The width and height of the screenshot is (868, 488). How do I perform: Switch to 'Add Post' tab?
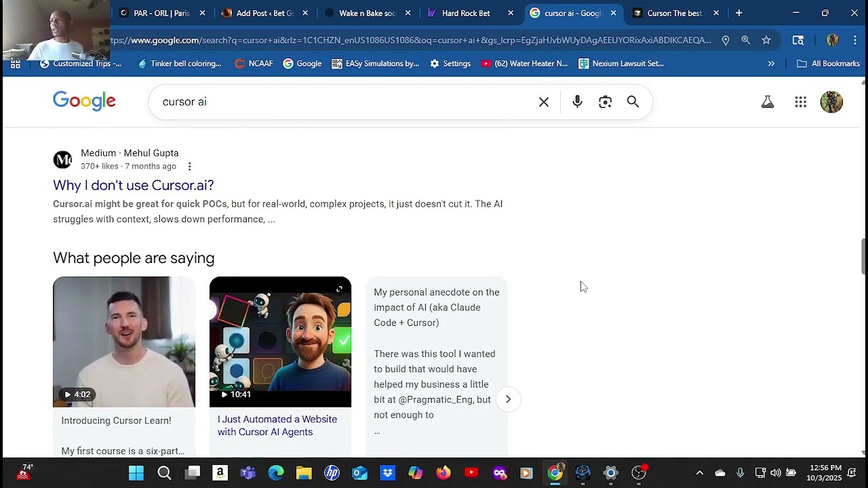[264, 13]
